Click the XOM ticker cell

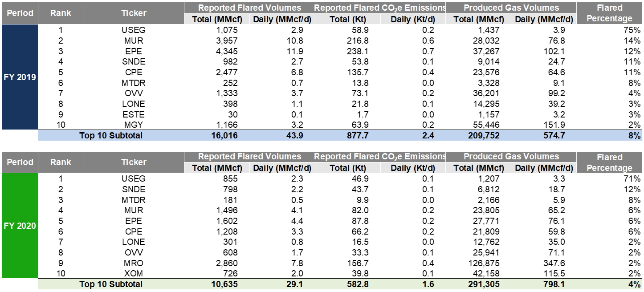coord(134,274)
